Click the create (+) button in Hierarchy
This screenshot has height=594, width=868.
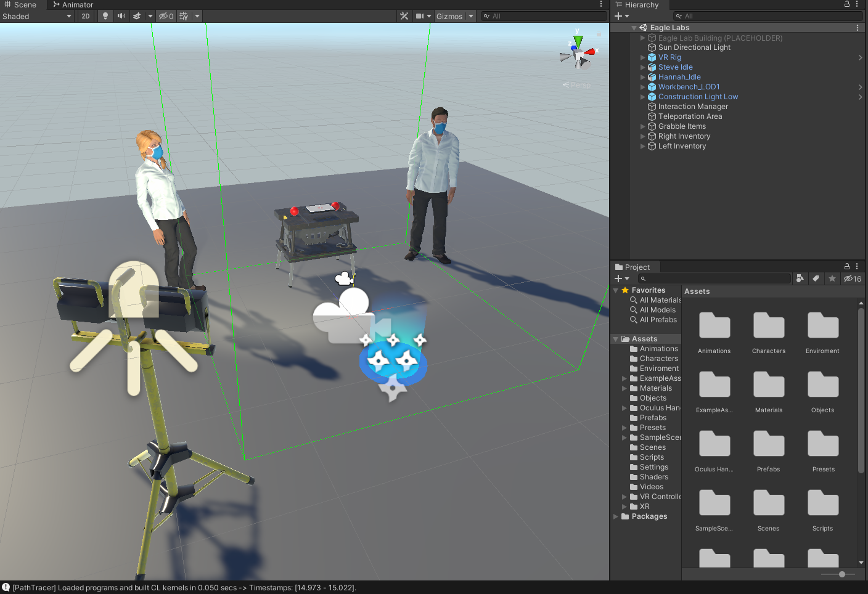click(618, 15)
